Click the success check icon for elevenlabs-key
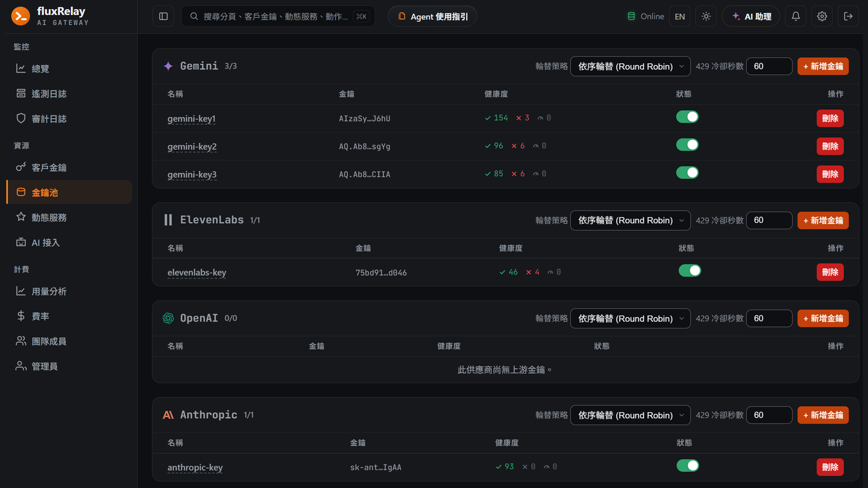 click(x=502, y=272)
